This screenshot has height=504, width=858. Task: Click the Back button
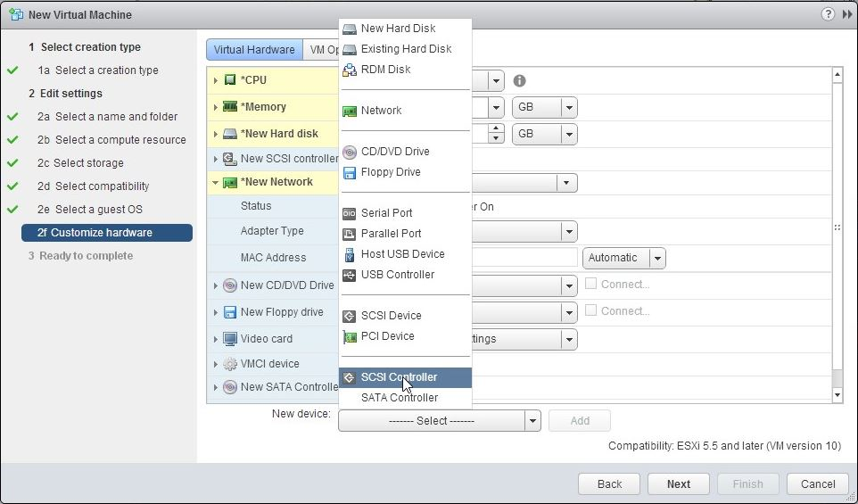tap(609, 483)
